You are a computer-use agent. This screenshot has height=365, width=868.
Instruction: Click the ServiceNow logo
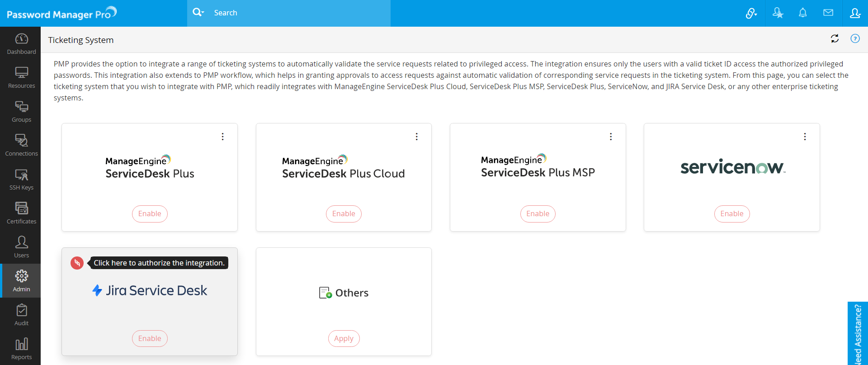(733, 166)
